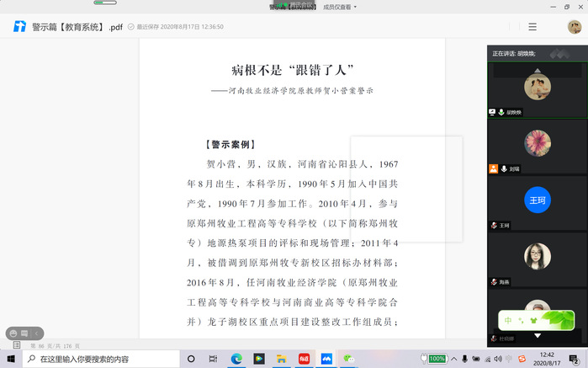Open WeChat from the taskbar
The height and width of the screenshot is (368, 588).
(348, 359)
